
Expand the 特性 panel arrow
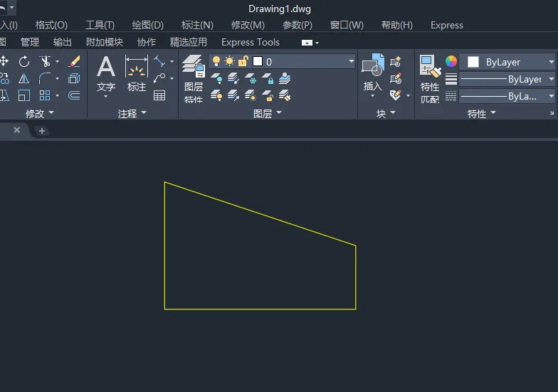[x=493, y=112]
